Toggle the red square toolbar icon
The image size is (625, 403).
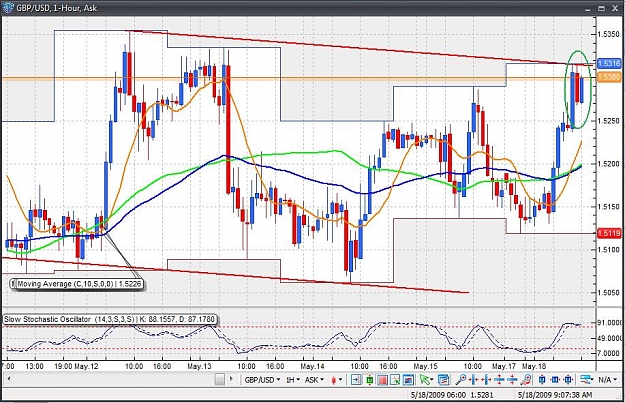pos(383,379)
